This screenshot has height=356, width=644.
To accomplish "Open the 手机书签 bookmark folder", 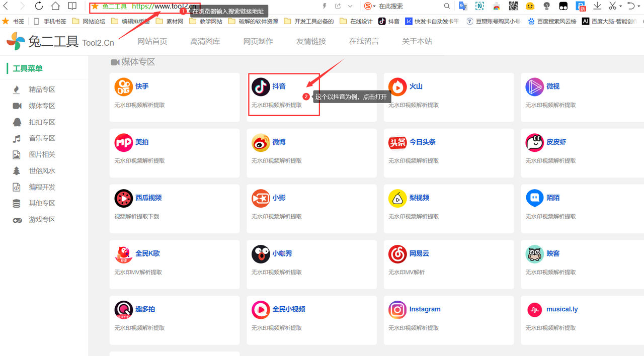I will (50, 21).
